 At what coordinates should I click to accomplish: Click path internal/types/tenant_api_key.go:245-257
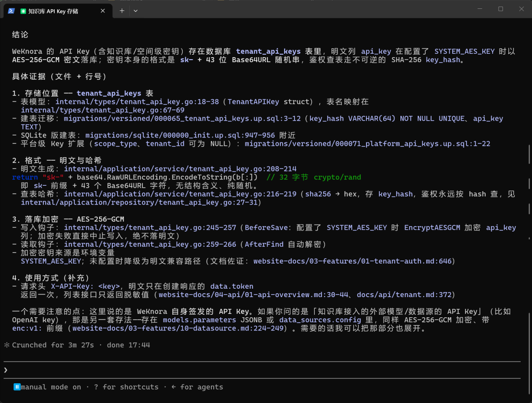[x=150, y=228]
